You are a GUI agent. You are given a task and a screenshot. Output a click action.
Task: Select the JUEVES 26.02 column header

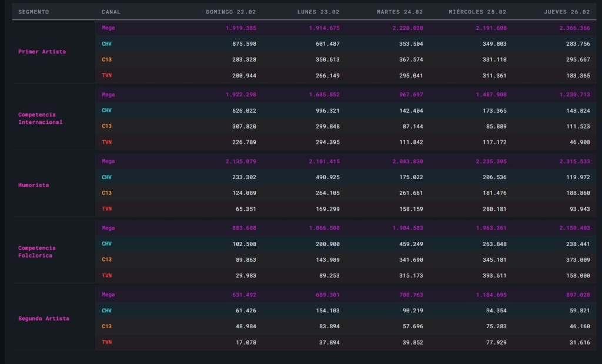[x=567, y=12]
